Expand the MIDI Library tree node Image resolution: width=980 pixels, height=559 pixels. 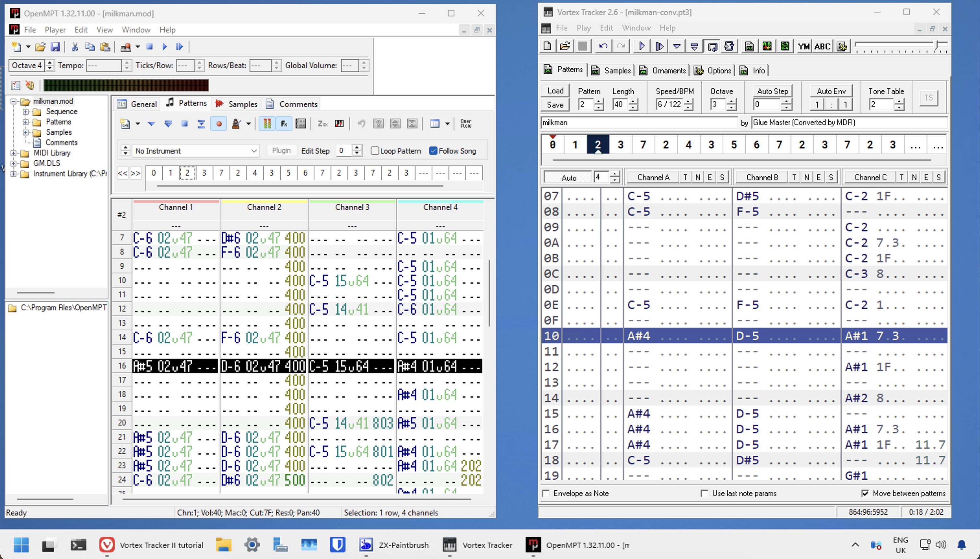(x=13, y=153)
